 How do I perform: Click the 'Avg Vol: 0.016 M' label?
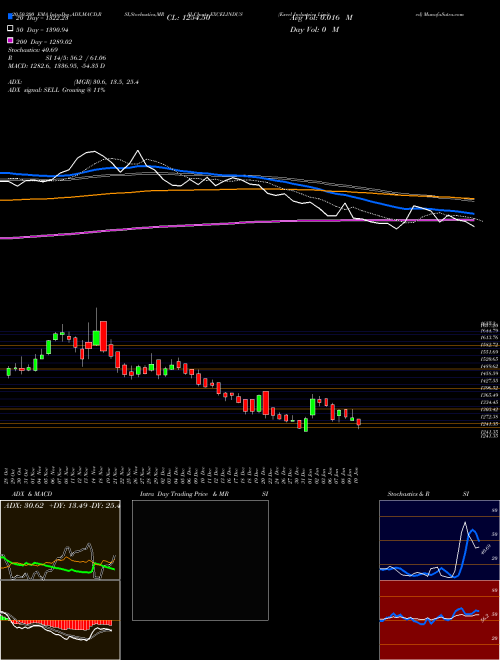click(x=321, y=18)
